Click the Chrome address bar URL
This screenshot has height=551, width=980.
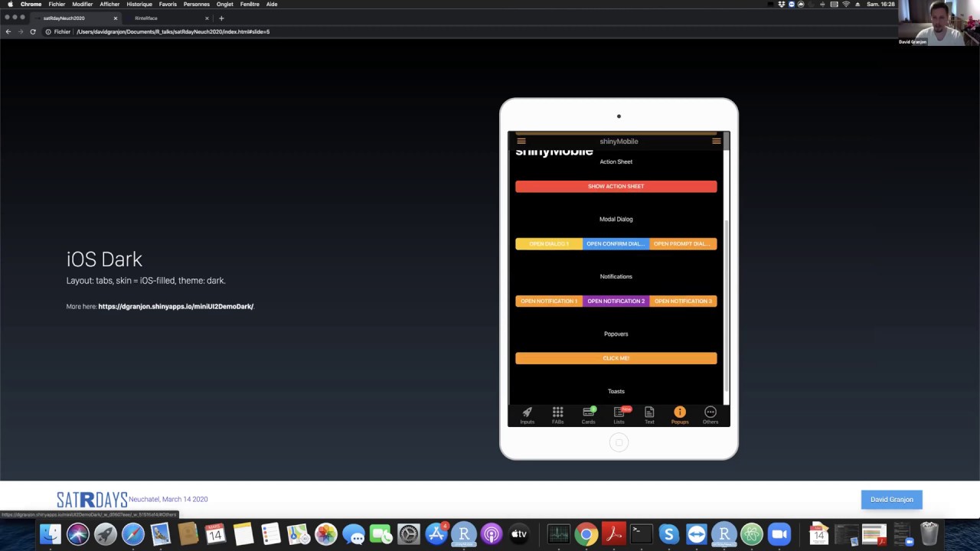(x=173, y=31)
